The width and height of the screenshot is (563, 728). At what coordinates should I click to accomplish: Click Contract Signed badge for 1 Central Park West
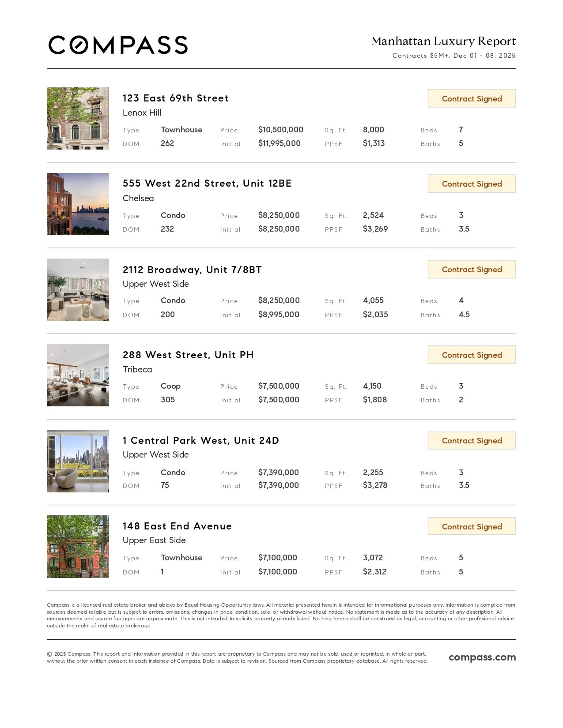point(472,441)
